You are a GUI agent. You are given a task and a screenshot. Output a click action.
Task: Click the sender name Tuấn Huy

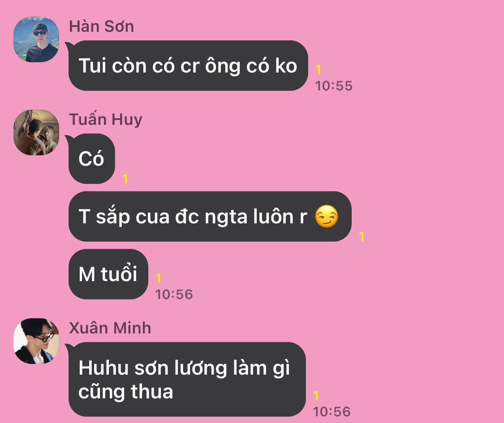pos(106,120)
